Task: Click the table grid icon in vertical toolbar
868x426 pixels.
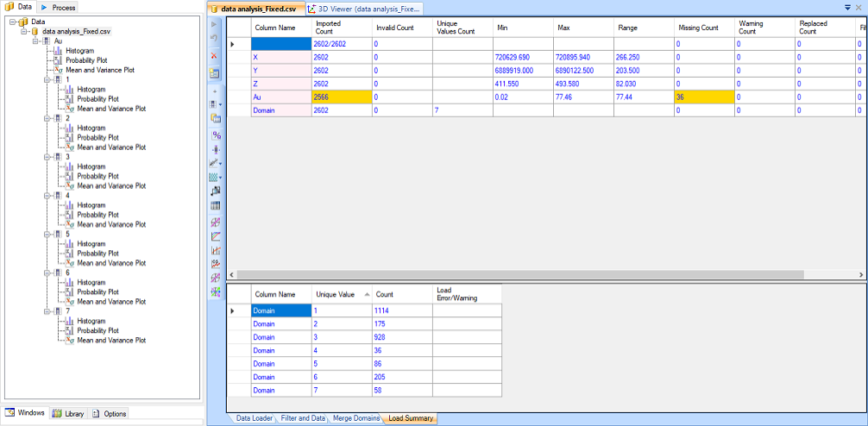Action: pyautogui.click(x=216, y=205)
